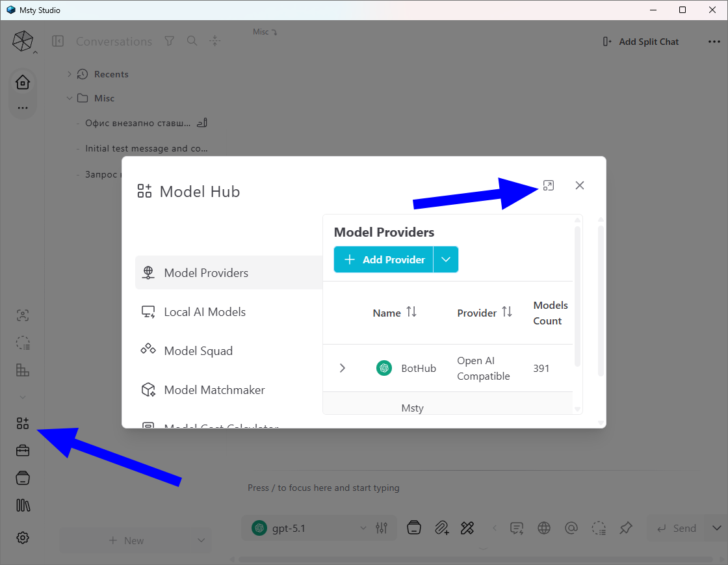Open the three-dots menu at top right
The height and width of the screenshot is (565, 728).
click(x=714, y=42)
